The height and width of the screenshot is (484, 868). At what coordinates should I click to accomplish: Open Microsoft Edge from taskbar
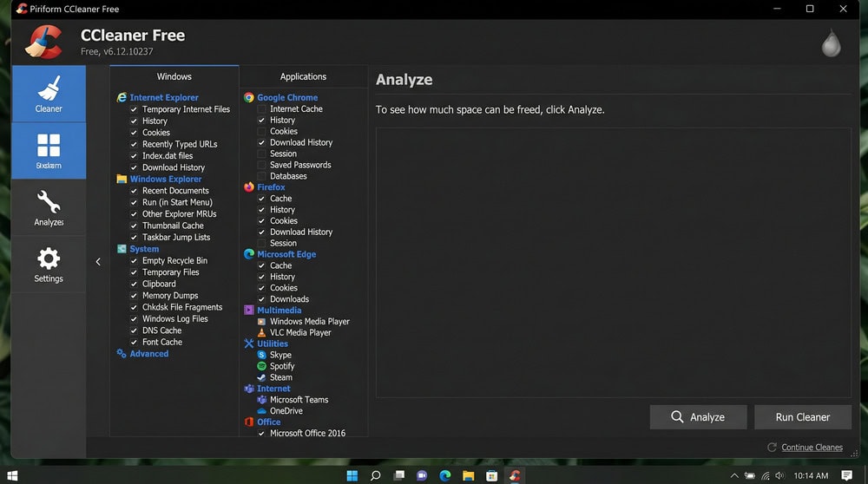pyautogui.click(x=445, y=475)
